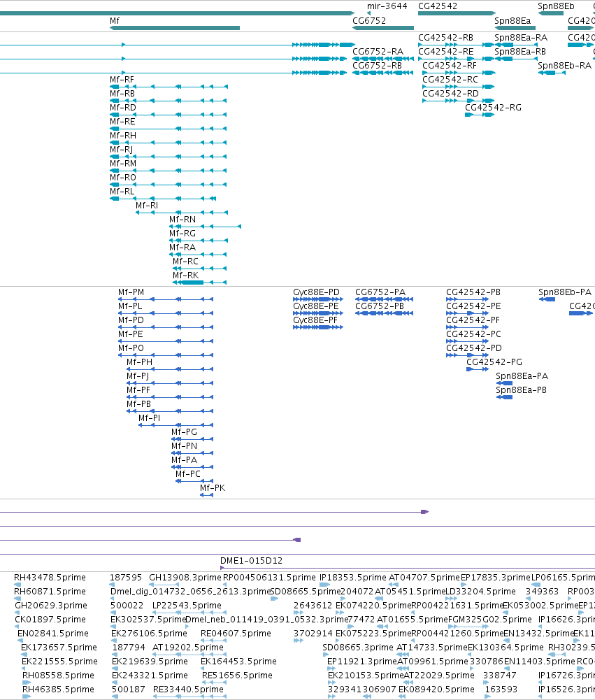Image resolution: width=595 pixels, height=700 pixels.
Task: Click the mir-3644 gene label
Action: (x=387, y=6)
